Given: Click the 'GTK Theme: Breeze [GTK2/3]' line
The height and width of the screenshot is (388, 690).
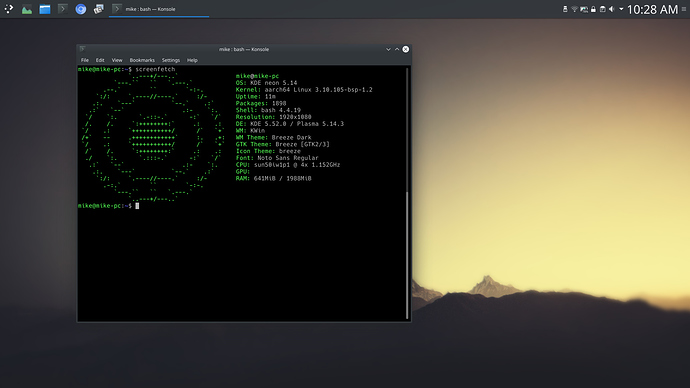Looking at the screenshot, I should (283, 144).
